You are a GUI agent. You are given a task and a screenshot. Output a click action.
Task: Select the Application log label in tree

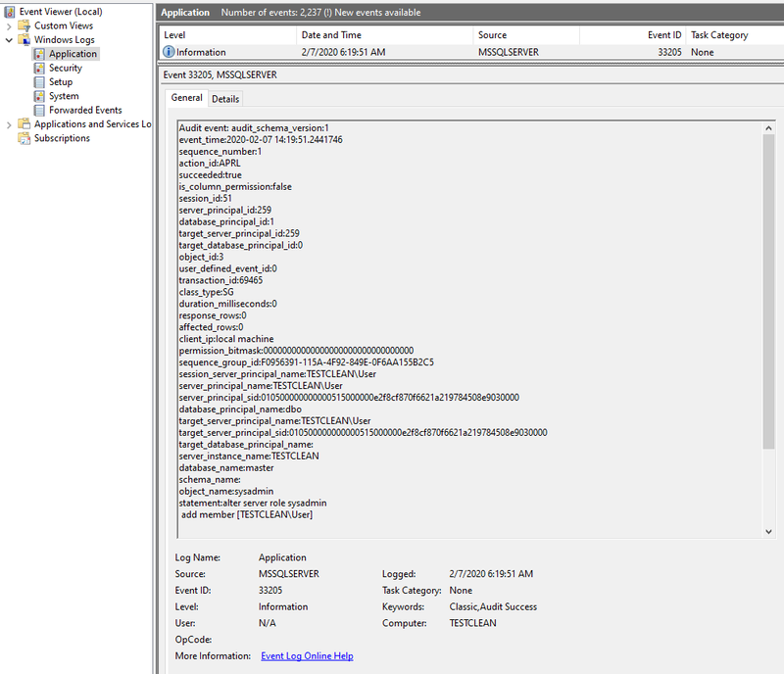tap(73, 54)
